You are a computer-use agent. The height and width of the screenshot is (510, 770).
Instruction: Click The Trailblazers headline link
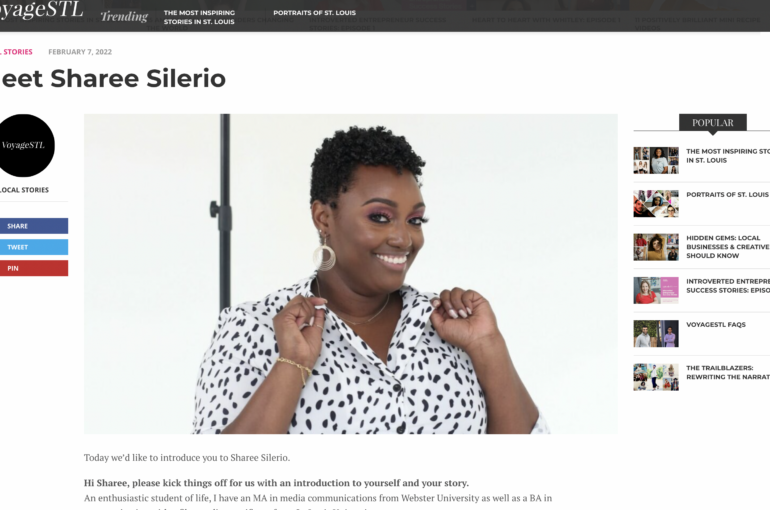(x=728, y=372)
